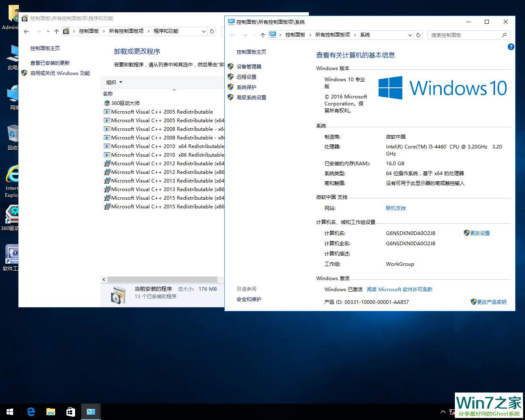Open Microsoft Edge from the taskbar
This screenshot has width=525, height=420.
[30, 411]
